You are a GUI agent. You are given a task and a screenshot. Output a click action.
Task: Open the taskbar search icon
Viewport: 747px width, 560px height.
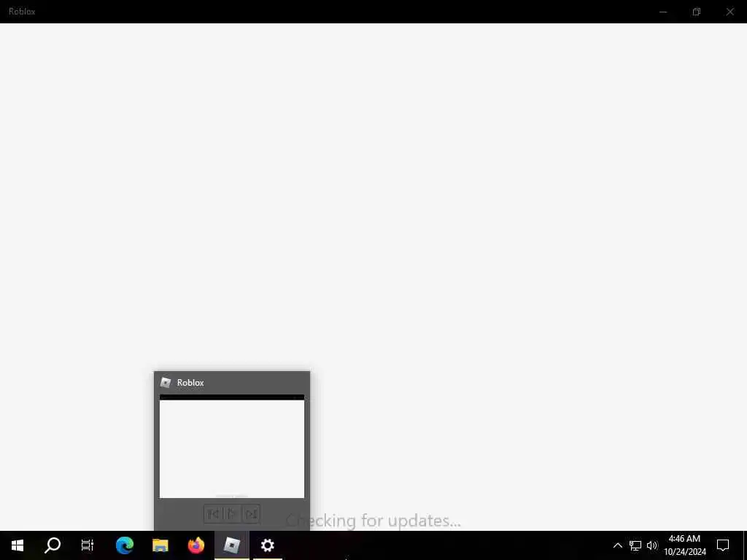coord(53,545)
